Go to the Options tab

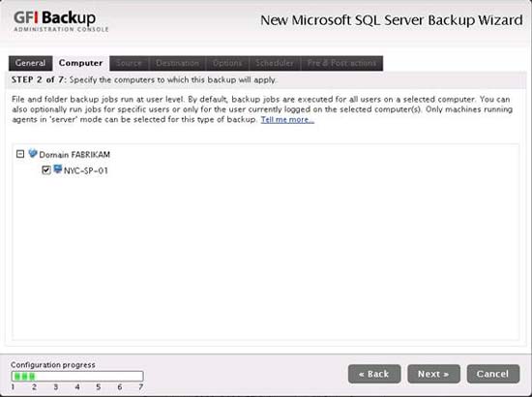[x=227, y=63]
